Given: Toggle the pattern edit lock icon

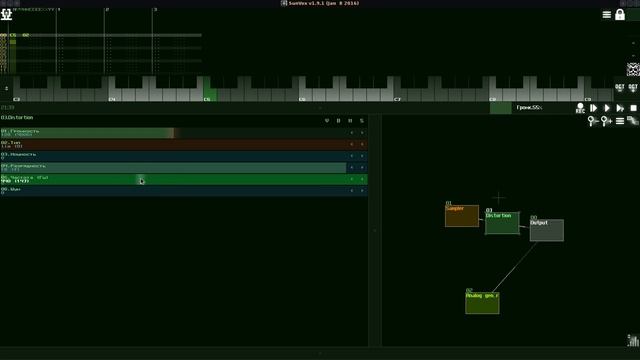Looking at the screenshot, I should (x=620, y=15).
